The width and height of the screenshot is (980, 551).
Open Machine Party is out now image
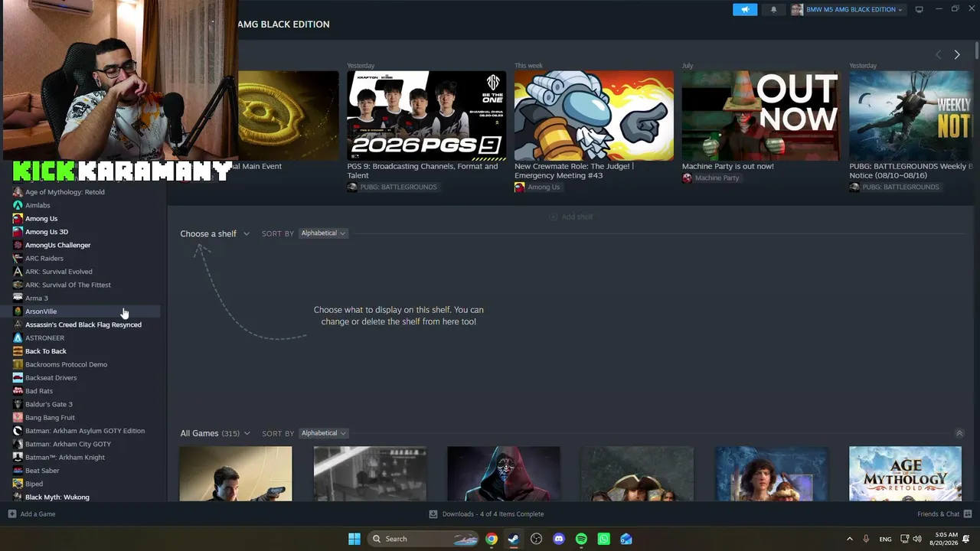tap(761, 116)
